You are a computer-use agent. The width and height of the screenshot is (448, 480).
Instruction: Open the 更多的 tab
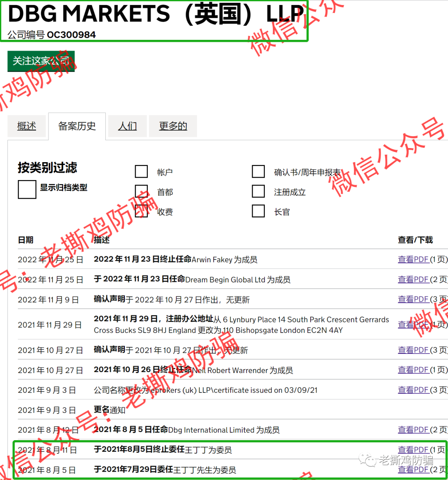(173, 126)
